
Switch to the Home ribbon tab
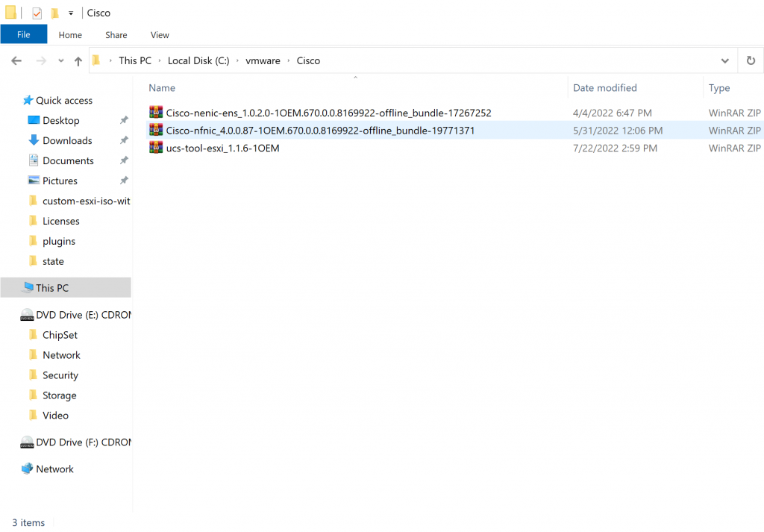(70, 34)
